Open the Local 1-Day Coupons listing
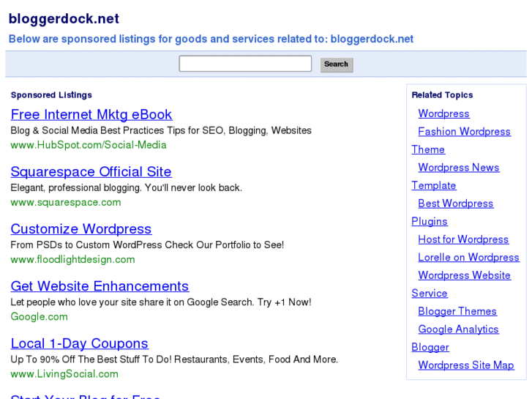532x399 pixels. [x=79, y=343]
